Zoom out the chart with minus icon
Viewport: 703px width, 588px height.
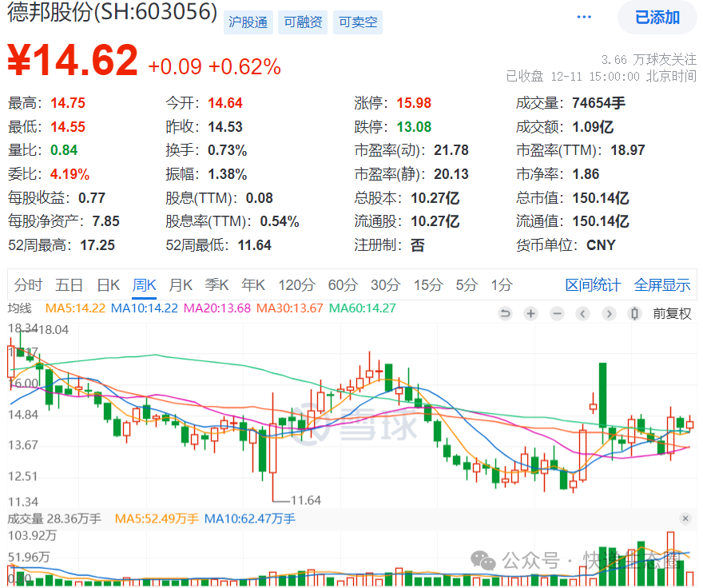pos(557,314)
